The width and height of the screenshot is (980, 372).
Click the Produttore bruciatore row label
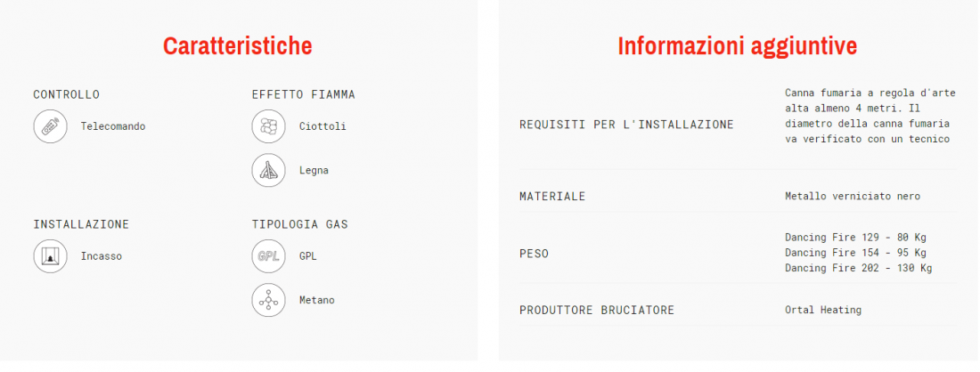(597, 310)
